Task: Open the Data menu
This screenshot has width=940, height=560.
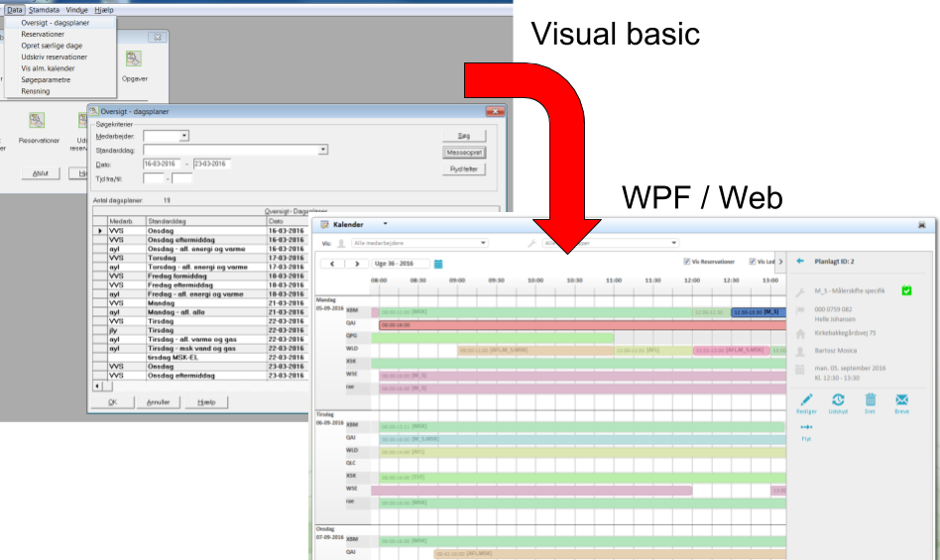Action: pos(15,10)
